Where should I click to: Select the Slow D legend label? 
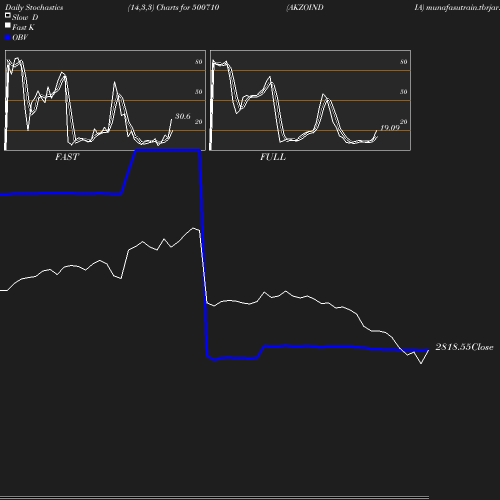[x=25, y=17]
